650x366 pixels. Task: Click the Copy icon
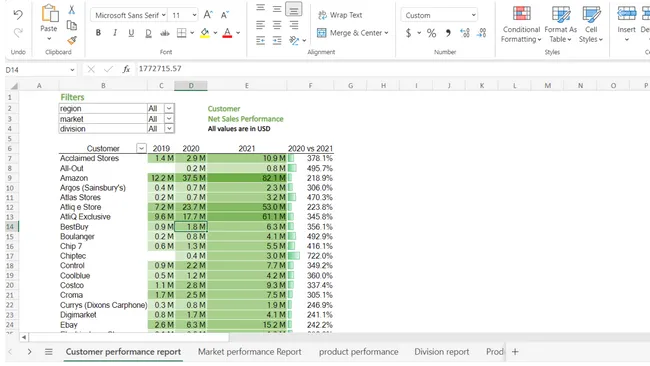(x=72, y=26)
